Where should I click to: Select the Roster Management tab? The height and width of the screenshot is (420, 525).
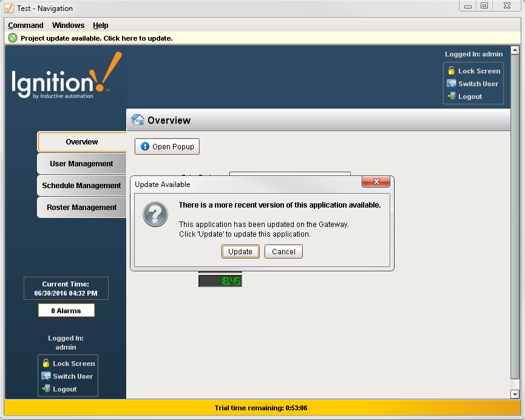tap(81, 207)
